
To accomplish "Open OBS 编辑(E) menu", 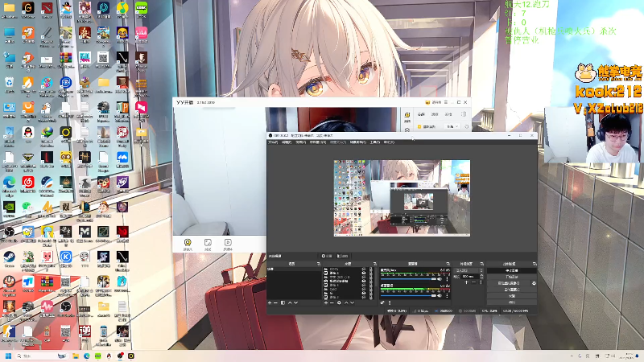I will click(287, 142).
